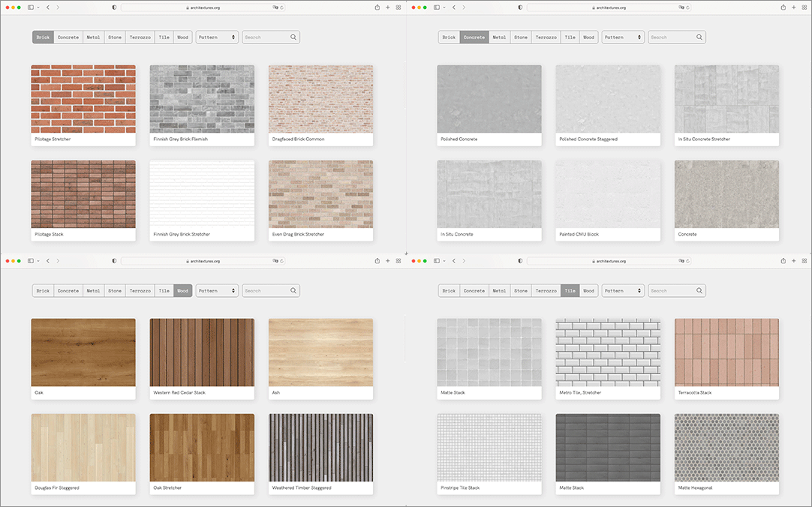Open the Pattern dropdown in the brick window
The height and width of the screenshot is (507, 812).
coord(217,37)
